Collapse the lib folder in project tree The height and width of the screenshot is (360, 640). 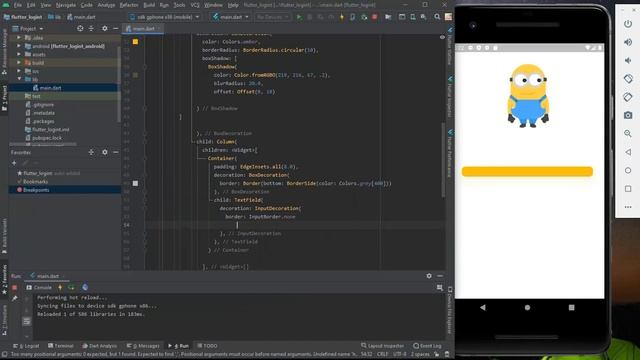point(19,79)
